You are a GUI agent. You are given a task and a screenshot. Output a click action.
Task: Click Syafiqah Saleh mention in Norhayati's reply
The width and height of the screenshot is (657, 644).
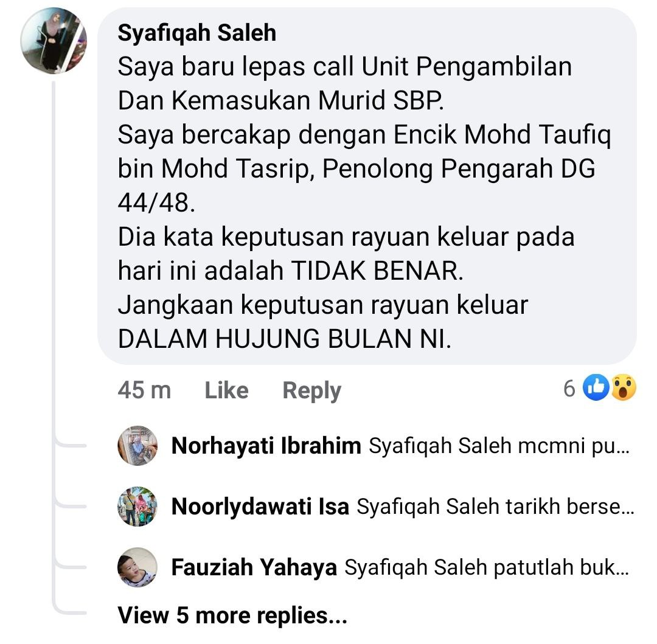coord(440,446)
